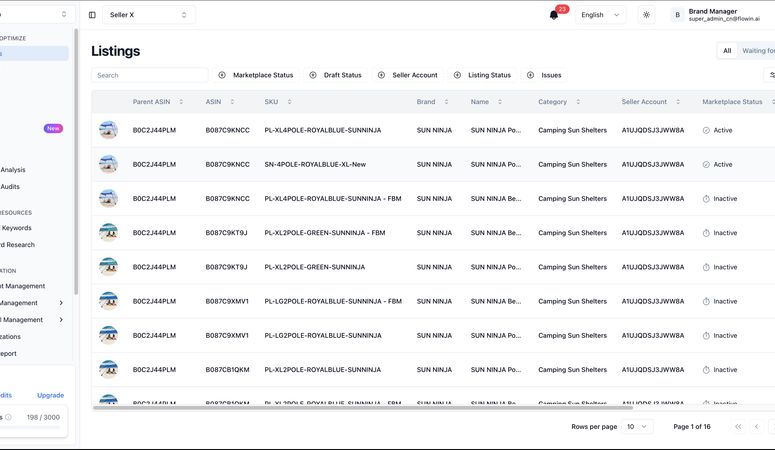The width and height of the screenshot is (775, 450).
Task: Click the New badge in sidebar
Action: [x=53, y=128]
